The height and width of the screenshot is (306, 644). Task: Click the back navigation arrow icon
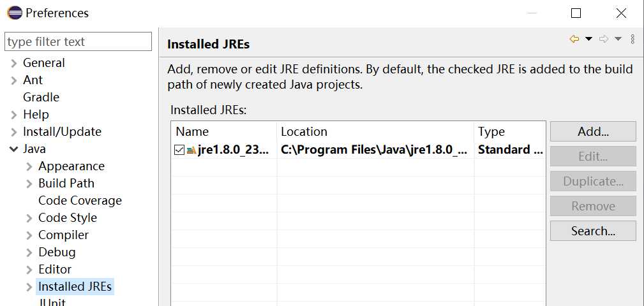point(574,40)
